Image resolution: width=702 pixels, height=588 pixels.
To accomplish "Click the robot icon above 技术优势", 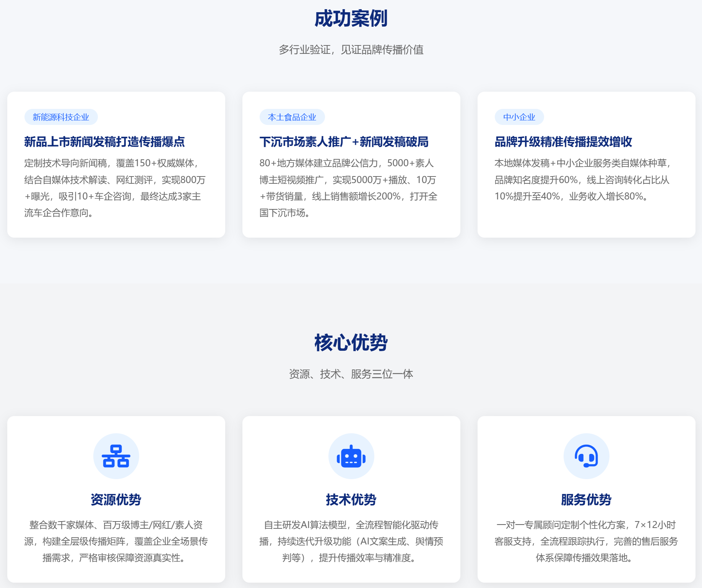I will tap(351, 456).
